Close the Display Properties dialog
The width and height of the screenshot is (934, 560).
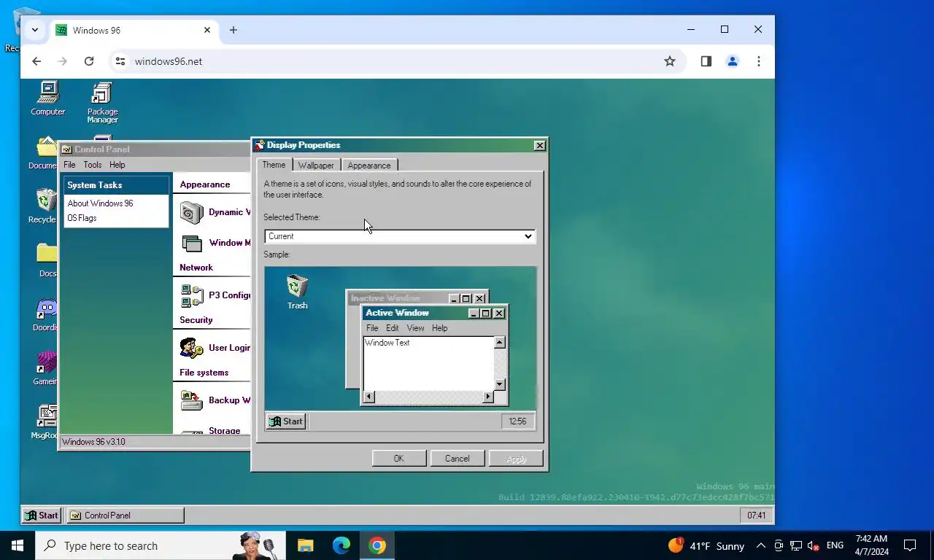pos(540,145)
